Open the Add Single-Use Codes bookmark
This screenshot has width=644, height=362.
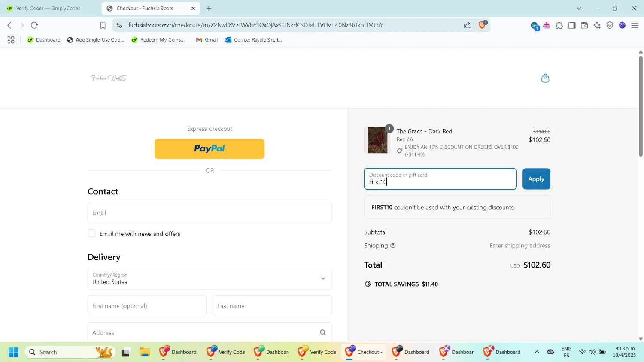click(95, 40)
